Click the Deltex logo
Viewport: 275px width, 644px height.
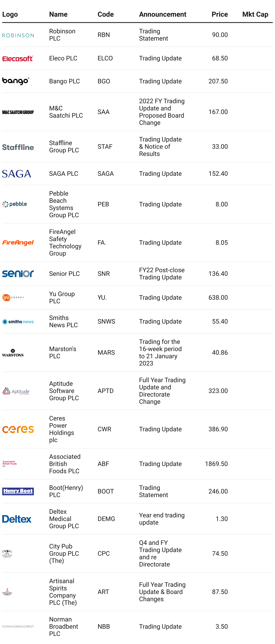(x=17, y=519)
